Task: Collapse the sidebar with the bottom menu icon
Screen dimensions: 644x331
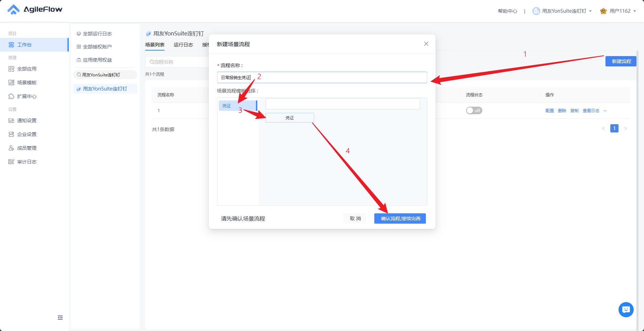Action: pyautogui.click(x=60, y=318)
